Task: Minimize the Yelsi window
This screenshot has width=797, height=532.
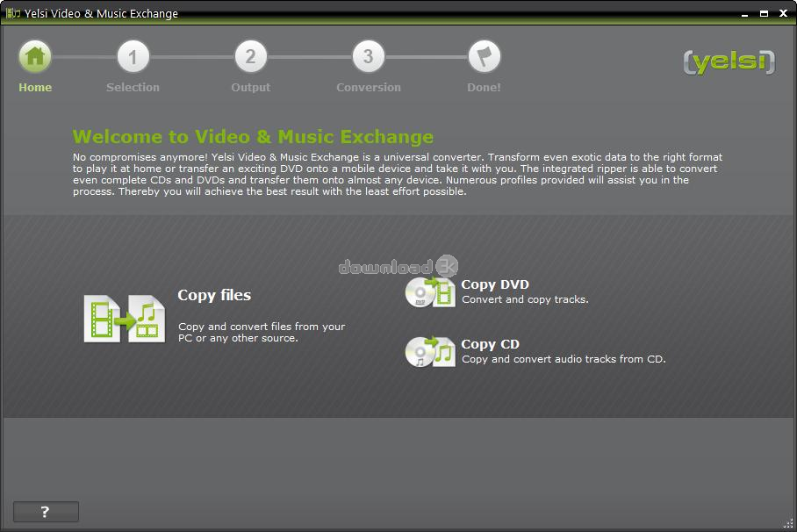Action: [744, 14]
